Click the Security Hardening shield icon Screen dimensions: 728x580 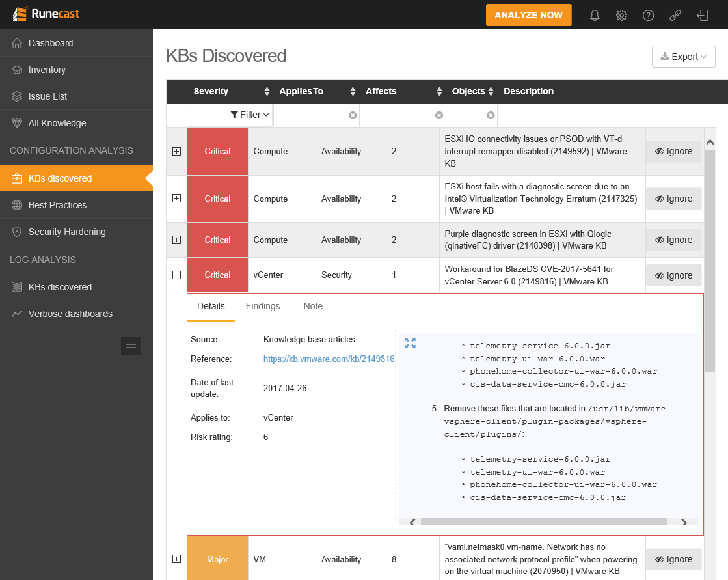point(17,232)
